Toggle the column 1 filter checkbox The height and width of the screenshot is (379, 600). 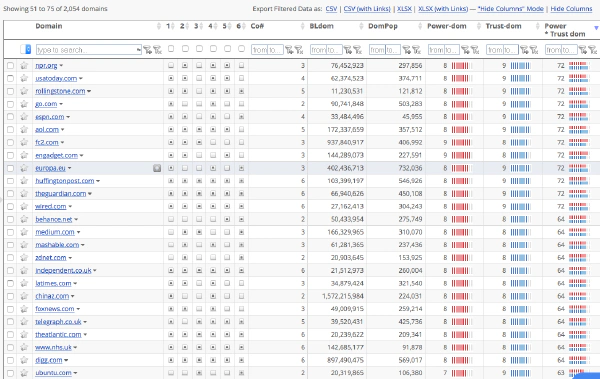coord(171,49)
